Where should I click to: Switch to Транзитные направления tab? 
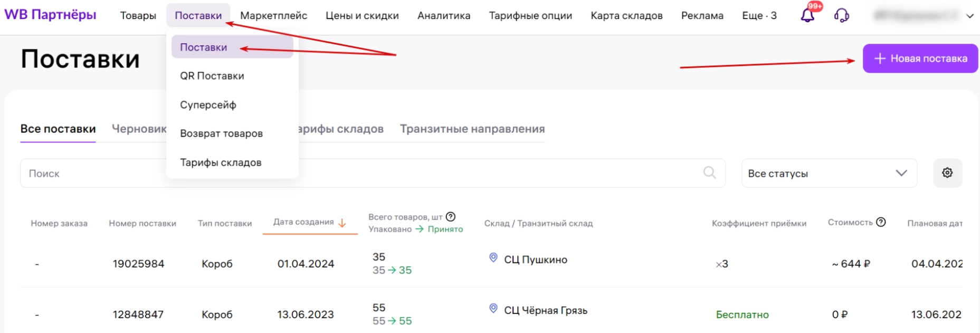pos(472,129)
